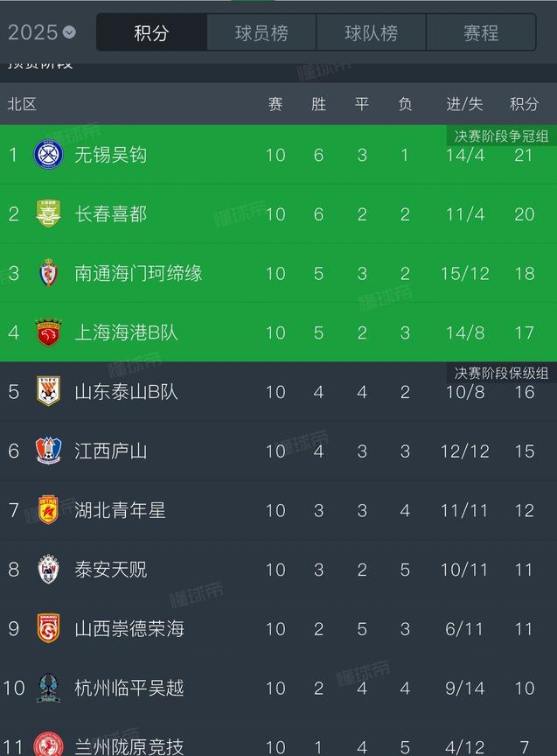Tap the 决赛阶段争冠组 label
The height and width of the screenshot is (756, 557).
click(x=502, y=136)
